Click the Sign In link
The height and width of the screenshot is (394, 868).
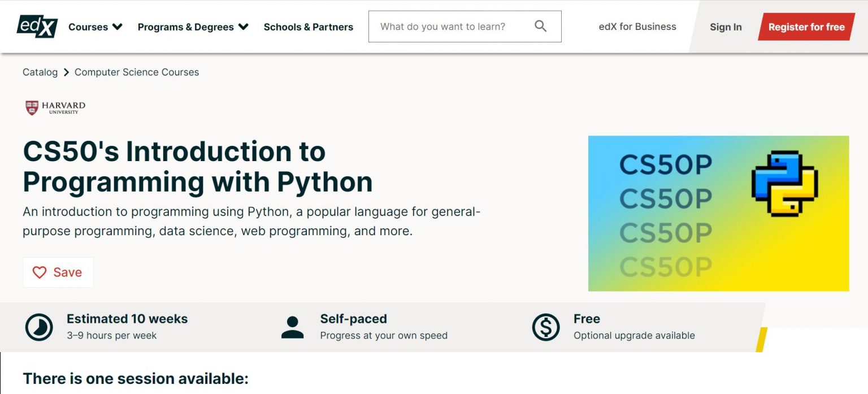(725, 26)
